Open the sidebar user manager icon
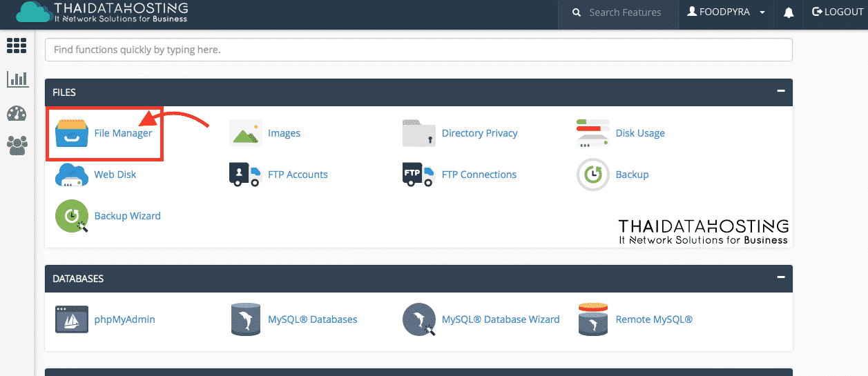Image resolution: width=868 pixels, height=376 pixels. click(x=17, y=145)
